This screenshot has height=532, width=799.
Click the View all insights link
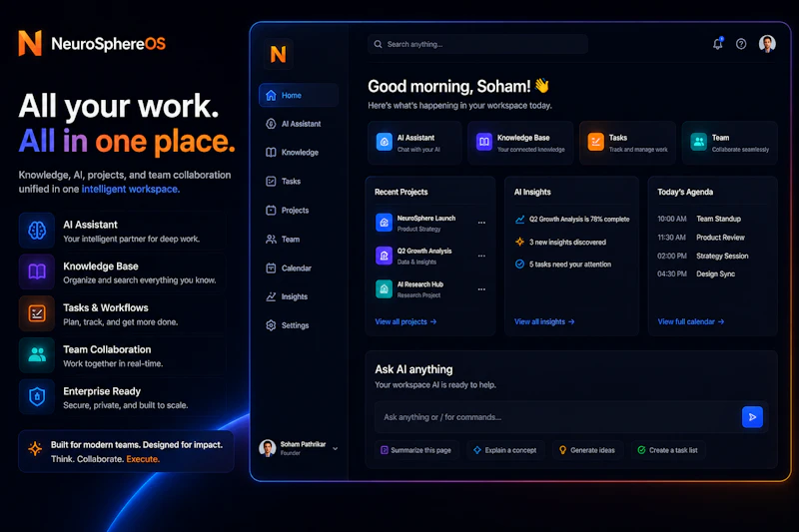544,321
